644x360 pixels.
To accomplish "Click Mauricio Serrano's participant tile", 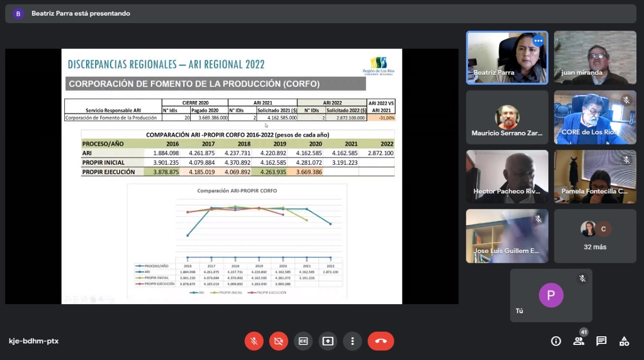I will click(x=507, y=117).
